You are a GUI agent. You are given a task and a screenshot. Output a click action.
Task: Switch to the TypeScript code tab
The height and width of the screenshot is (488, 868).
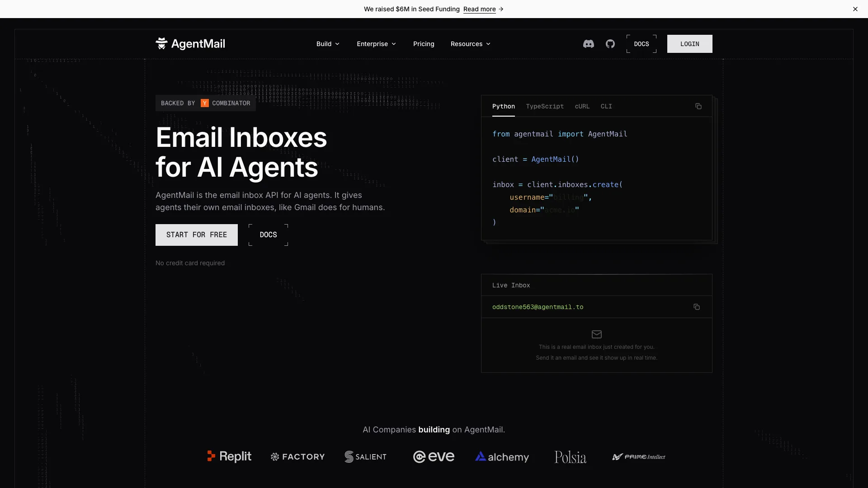545,106
